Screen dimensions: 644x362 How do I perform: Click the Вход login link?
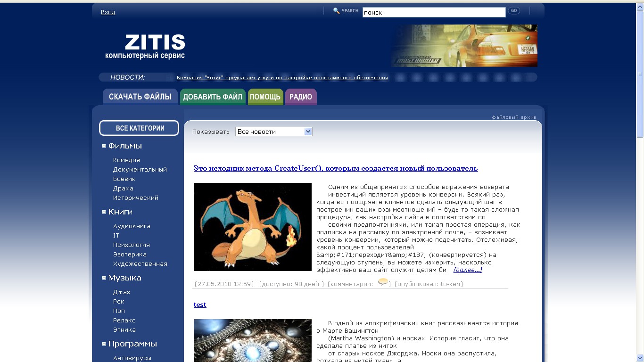click(x=108, y=12)
